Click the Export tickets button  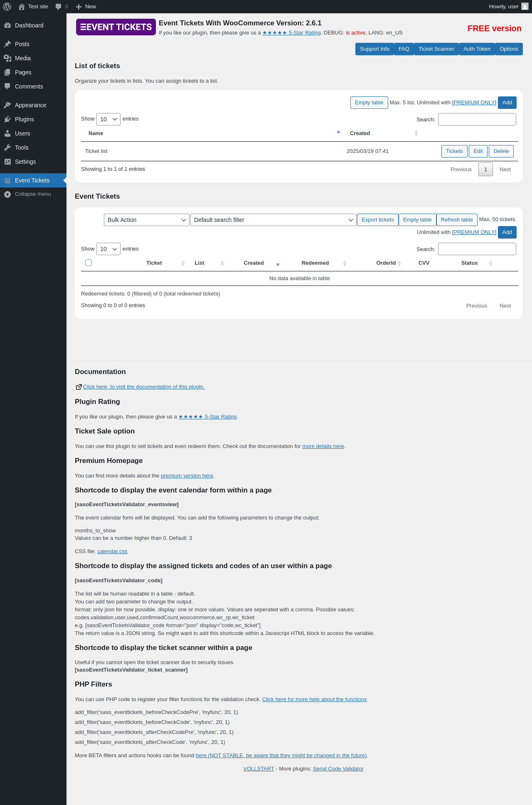point(378,220)
